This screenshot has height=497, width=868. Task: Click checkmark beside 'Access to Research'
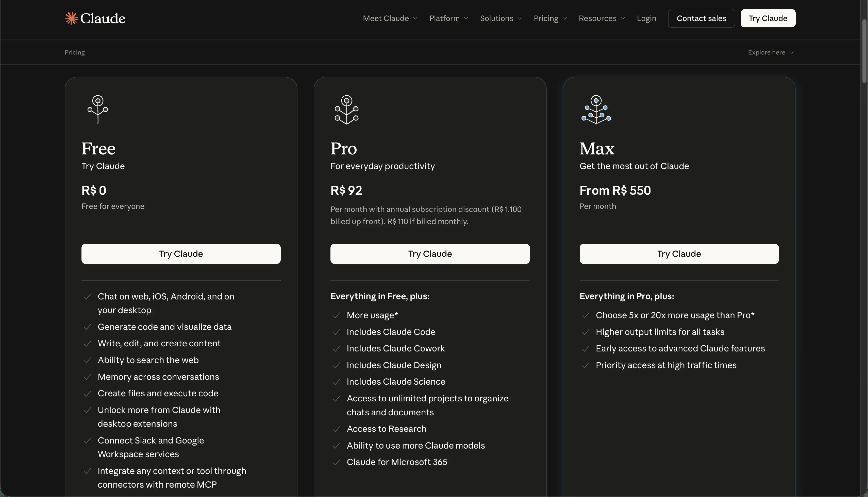tap(337, 429)
